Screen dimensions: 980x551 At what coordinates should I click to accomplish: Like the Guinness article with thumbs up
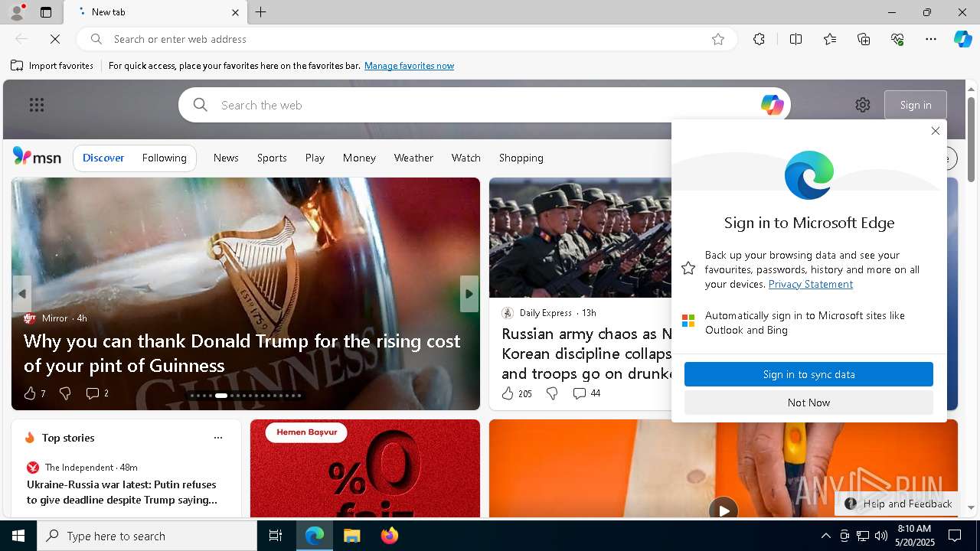[x=30, y=393]
